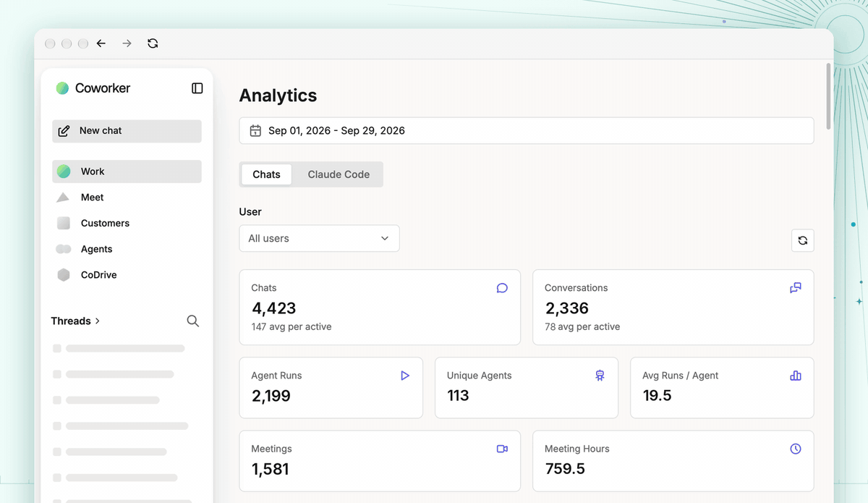Click the Coworker brand name

[103, 88]
